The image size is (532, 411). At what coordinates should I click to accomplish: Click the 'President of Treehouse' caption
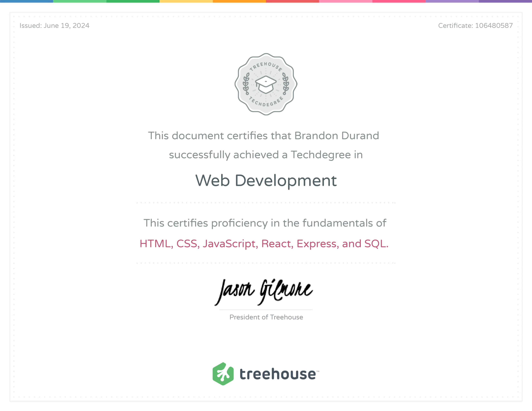pyautogui.click(x=266, y=317)
